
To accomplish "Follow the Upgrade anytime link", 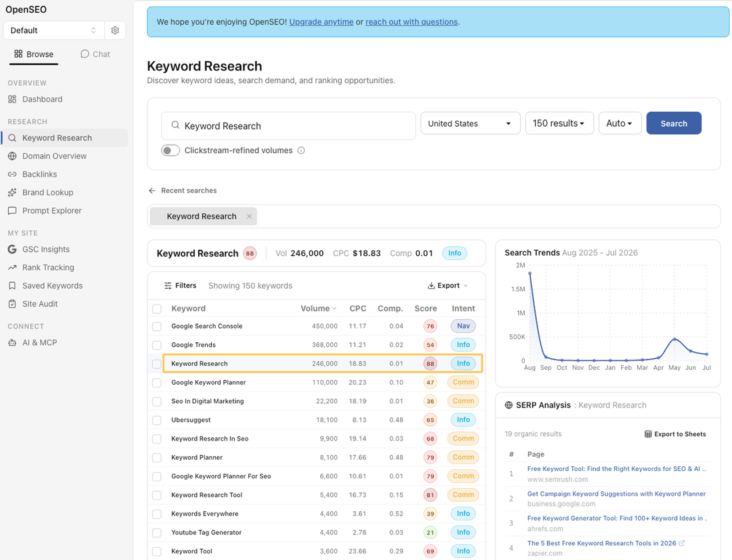I will (x=321, y=22).
